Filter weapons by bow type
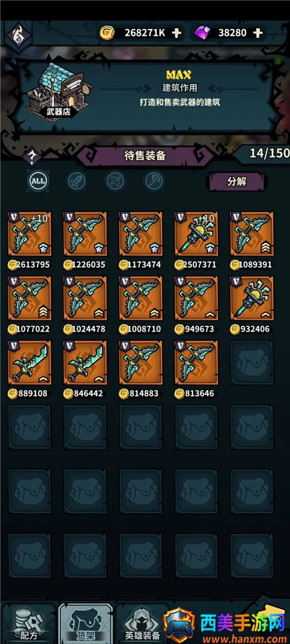The image size is (290, 644). click(115, 181)
